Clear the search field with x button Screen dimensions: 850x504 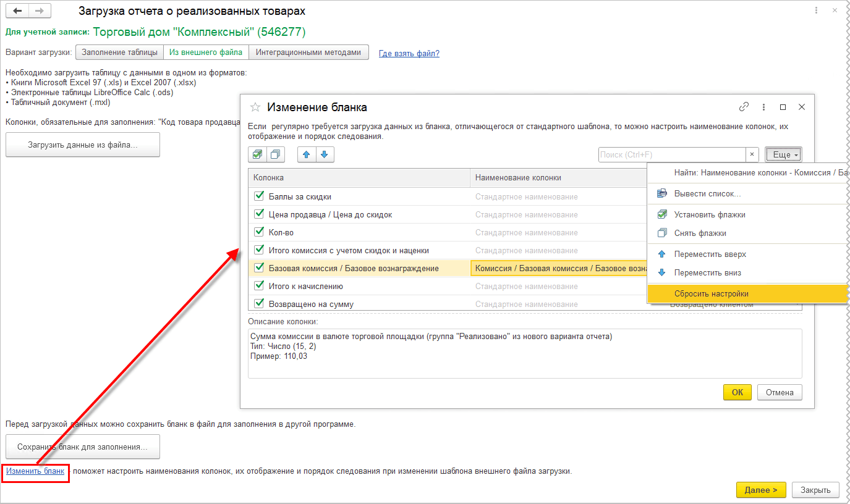tap(752, 154)
